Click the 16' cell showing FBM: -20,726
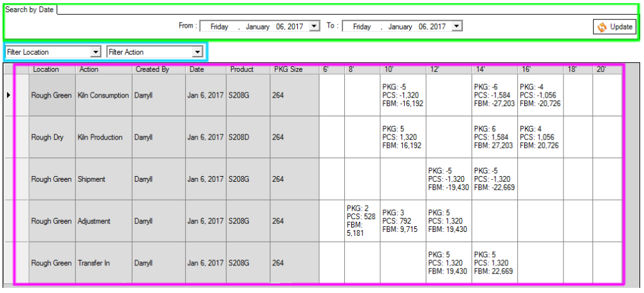 tap(540, 95)
